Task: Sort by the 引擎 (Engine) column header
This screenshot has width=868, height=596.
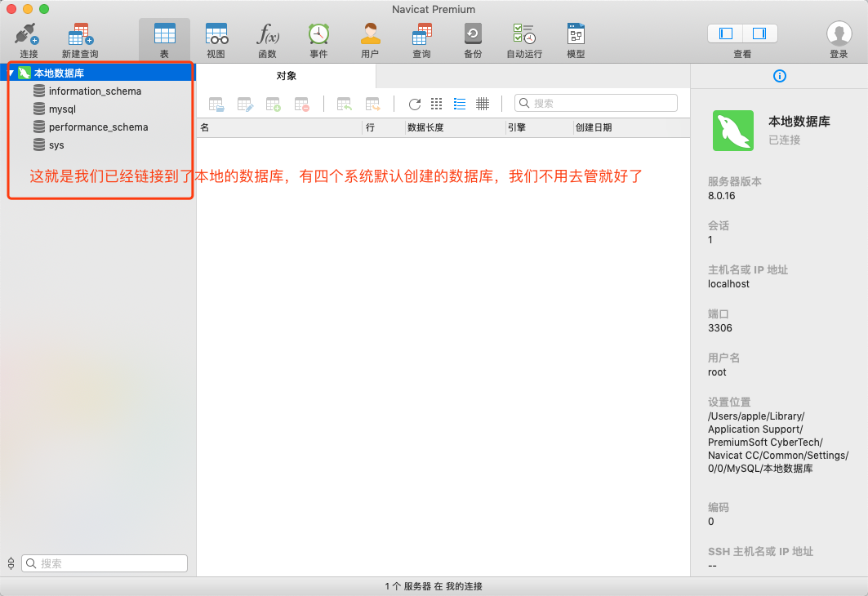Action: (539, 128)
